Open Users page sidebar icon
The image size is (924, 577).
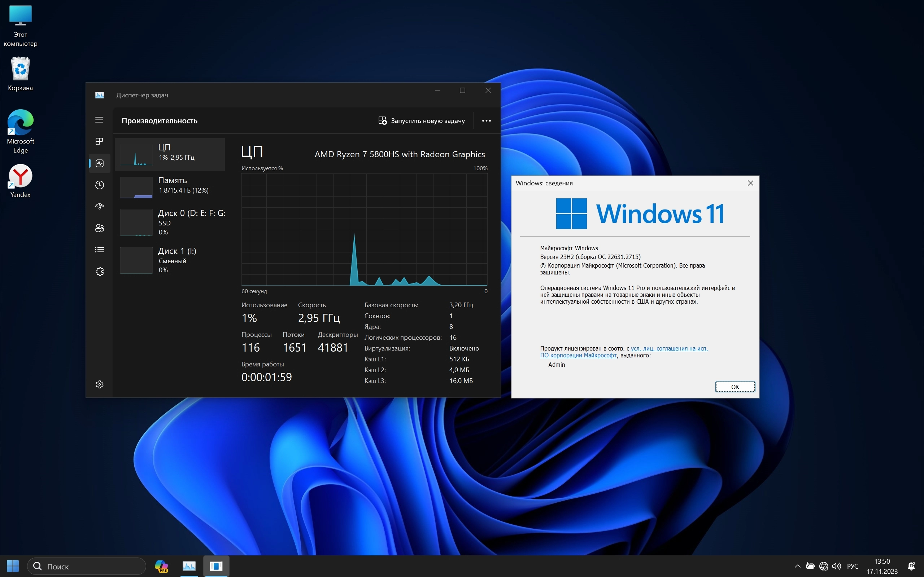pyautogui.click(x=99, y=228)
